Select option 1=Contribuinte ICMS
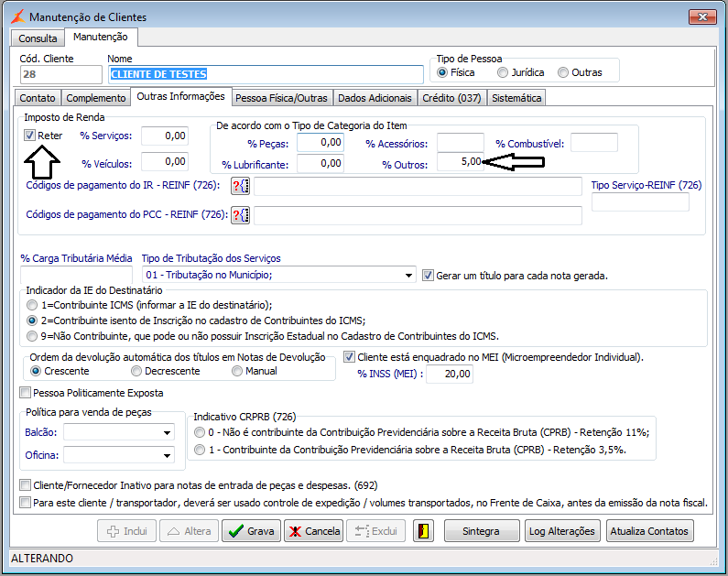This screenshot has width=728, height=576. 32,305
